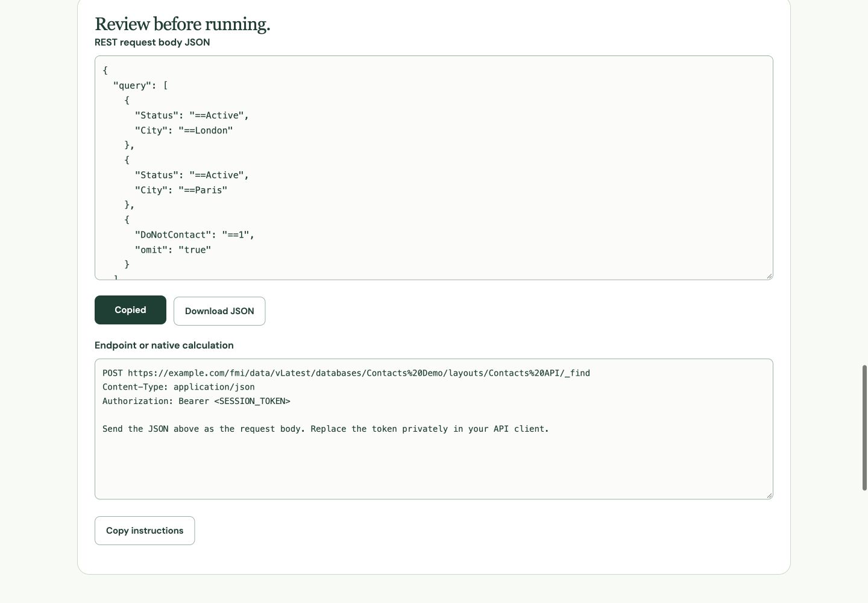Click the 'REST request body JSON' label
This screenshot has width=868, height=603.
click(x=153, y=42)
